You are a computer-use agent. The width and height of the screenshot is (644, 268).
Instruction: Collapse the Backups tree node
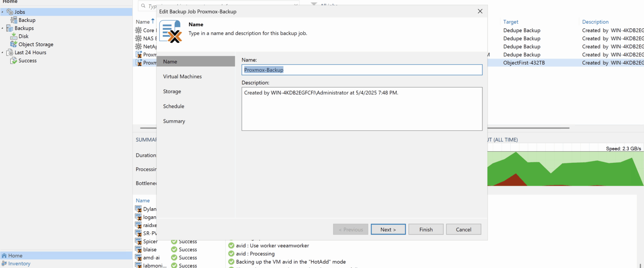2,28
